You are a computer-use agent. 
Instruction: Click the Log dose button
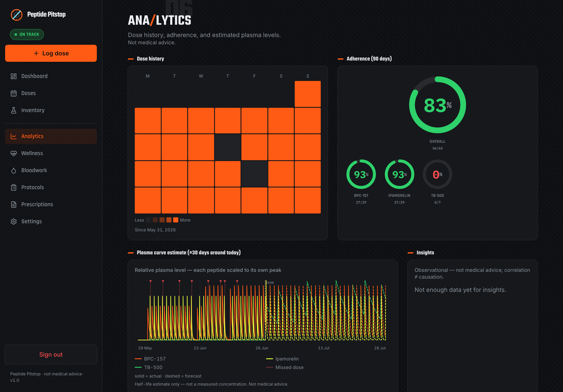pos(51,53)
